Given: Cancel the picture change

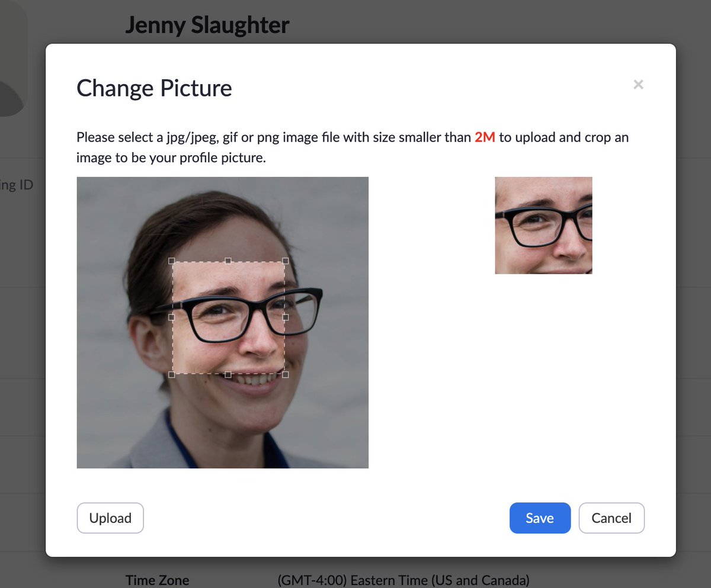Looking at the screenshot, I should click(x=611, y=518).
